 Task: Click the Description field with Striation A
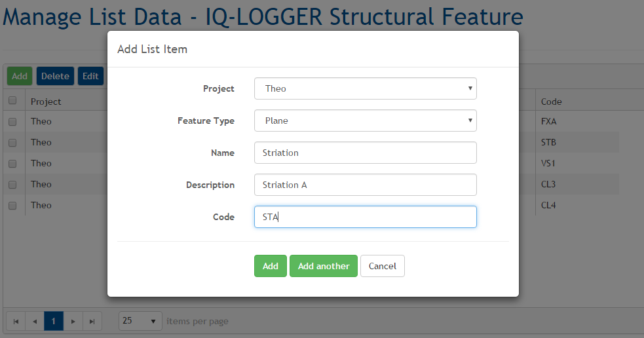tap(365, 185)
